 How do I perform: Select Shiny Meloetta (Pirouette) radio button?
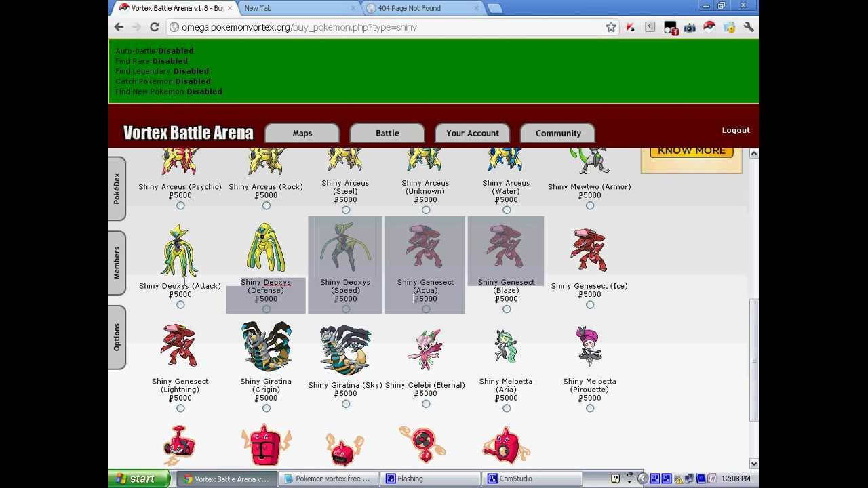click(x=590, y=408)
